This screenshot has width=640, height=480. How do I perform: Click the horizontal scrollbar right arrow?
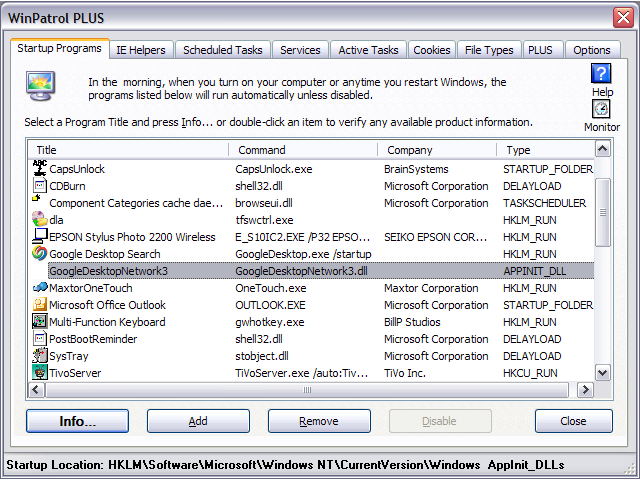(585, 389)
